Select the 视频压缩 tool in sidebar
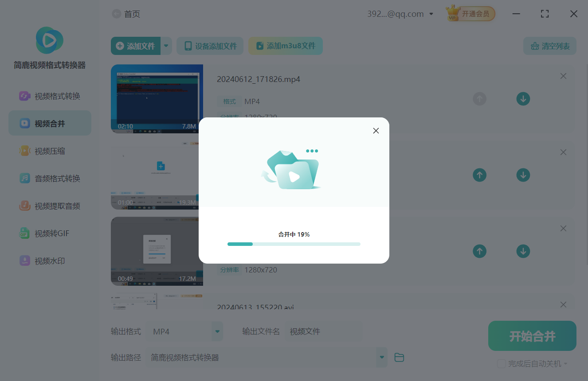The image size is (588, 381). (49, 151)
